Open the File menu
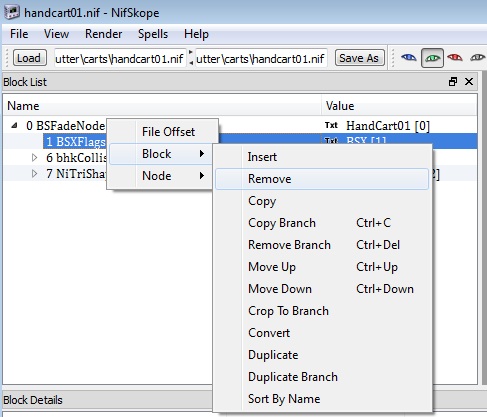This screenshot has height=417, width=487. click(x=19, y=34)
